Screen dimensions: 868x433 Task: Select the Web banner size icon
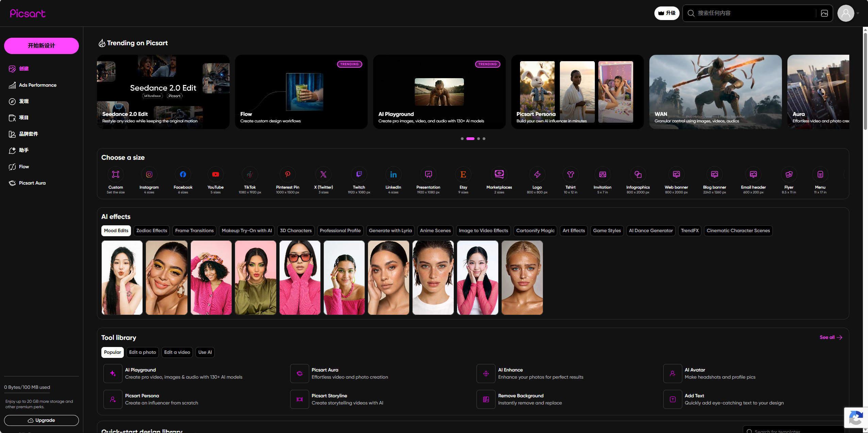(677, 174)
